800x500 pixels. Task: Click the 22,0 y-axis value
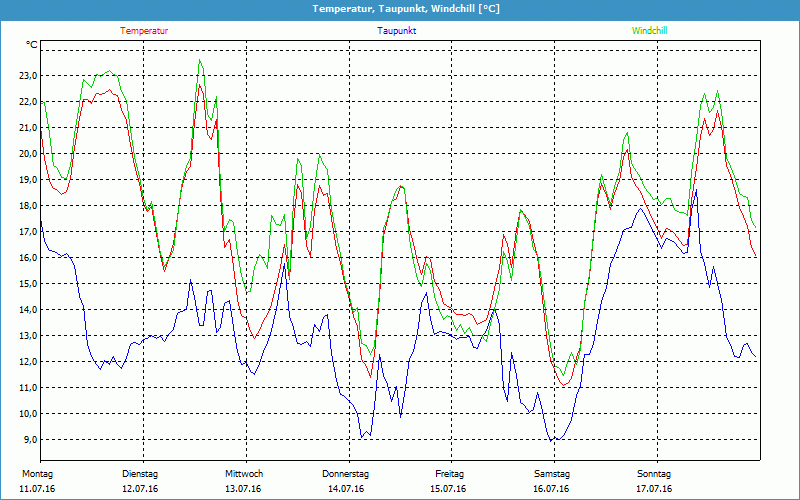coord(28,102)
